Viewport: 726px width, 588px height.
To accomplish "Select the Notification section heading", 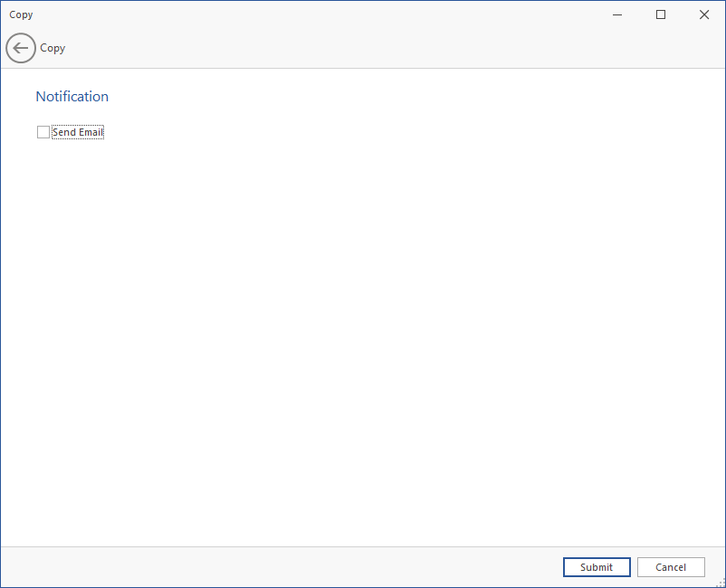I will pos(72,97).
